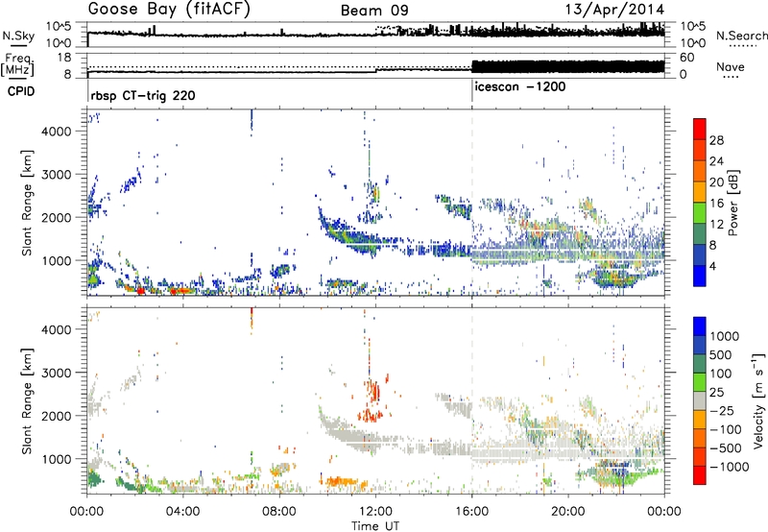Click the '12:00' time axis label
Viewport: 768px width, 532px height.
pyautogui.click(x=375, y=512)
